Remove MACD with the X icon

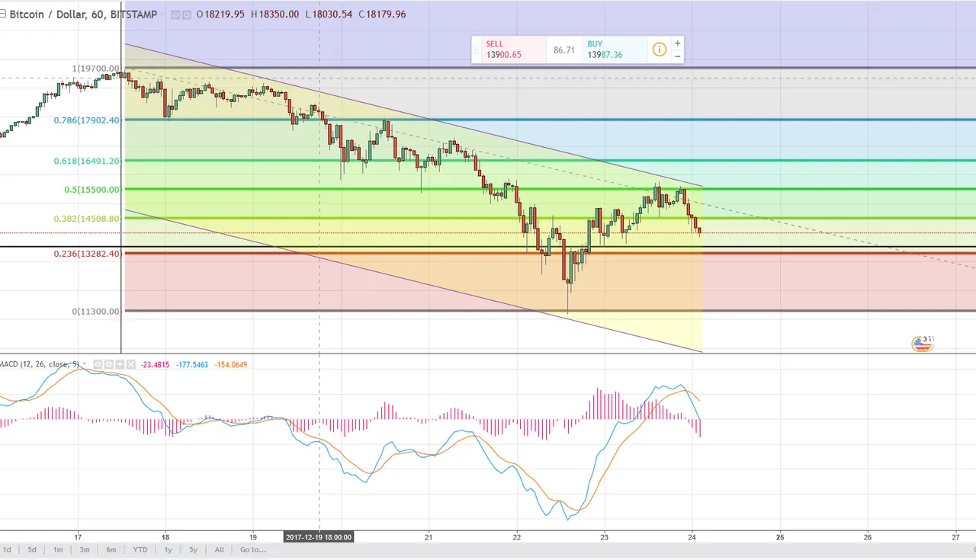point(130,364)
